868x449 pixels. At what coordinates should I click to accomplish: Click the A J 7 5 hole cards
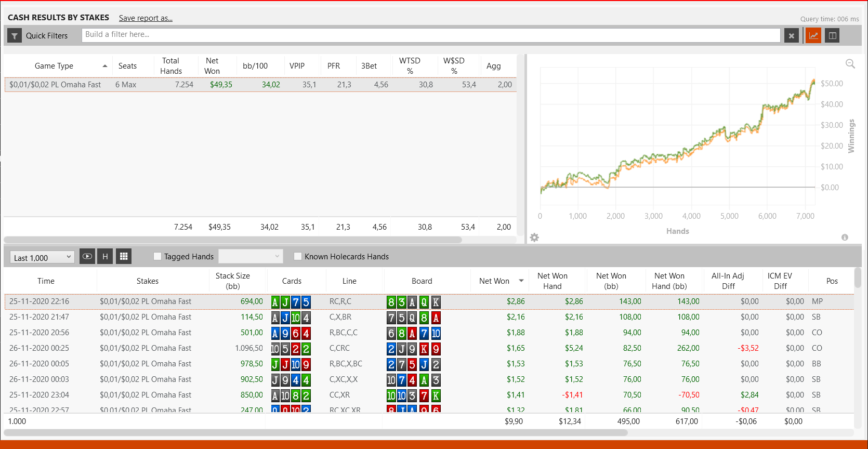tap(291, 302)
